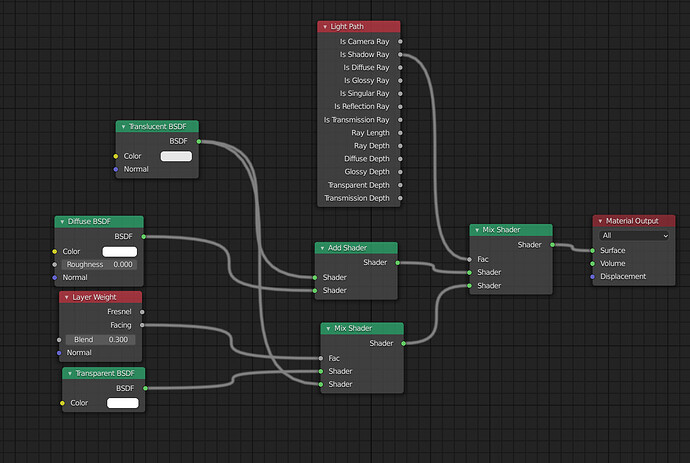Collapse the Add Shader node
The height and width of the screenshot is (463, 690).
pos(322,248)
